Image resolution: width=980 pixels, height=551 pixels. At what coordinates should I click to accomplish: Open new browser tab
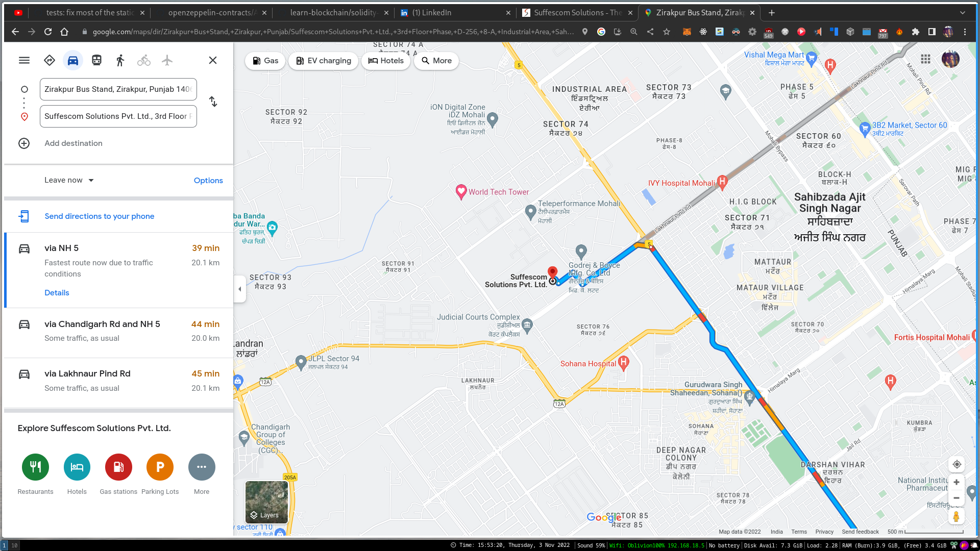[x=772, y=13]
